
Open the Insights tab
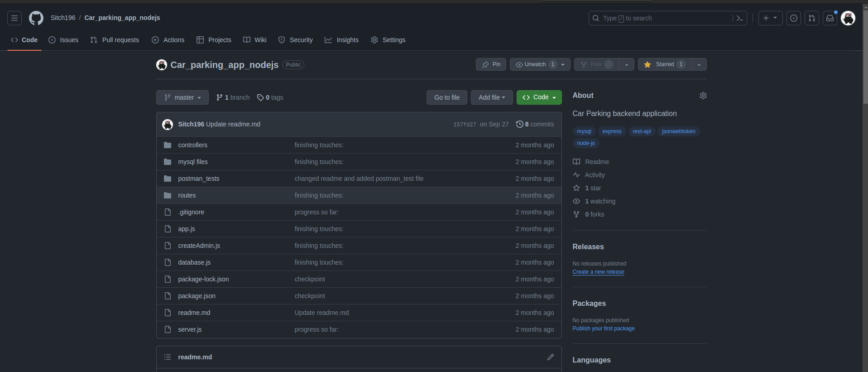pyautogui.click(x=341, y=40)
